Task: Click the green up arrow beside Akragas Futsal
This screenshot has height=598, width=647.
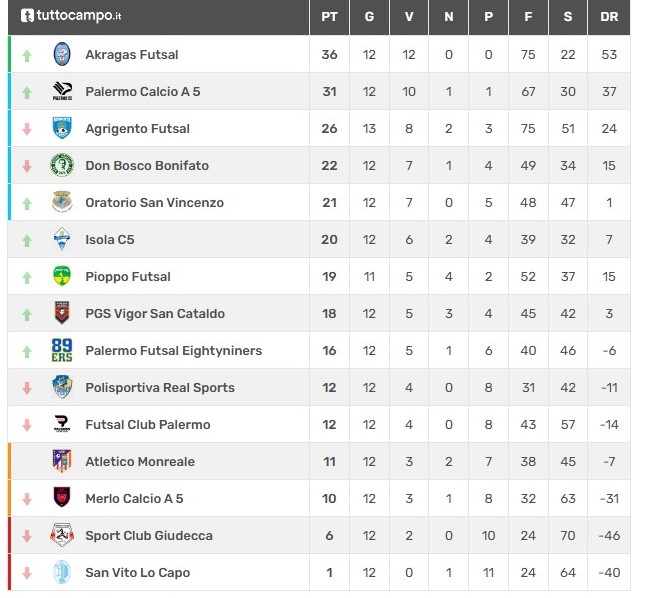Action: click(x=27, y=55)
